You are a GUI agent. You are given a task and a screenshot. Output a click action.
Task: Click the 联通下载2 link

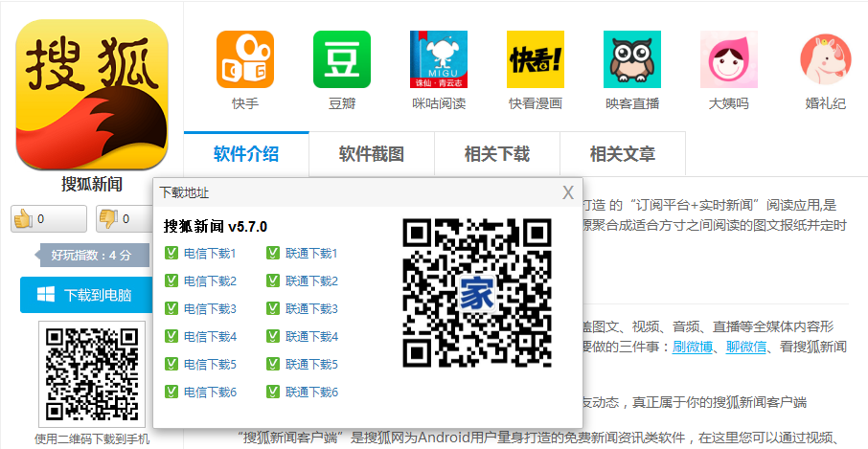tap(311, 281)
